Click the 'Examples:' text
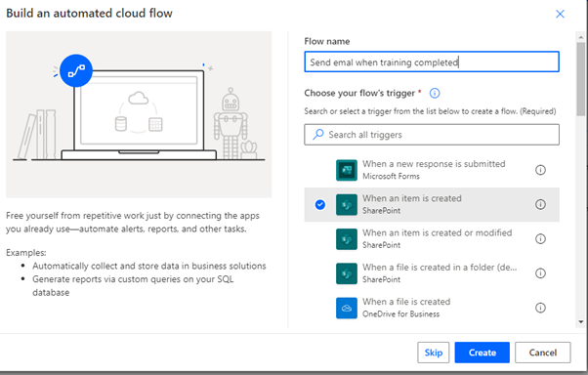This screenshot has height=375, width=588. click(25, 253)
